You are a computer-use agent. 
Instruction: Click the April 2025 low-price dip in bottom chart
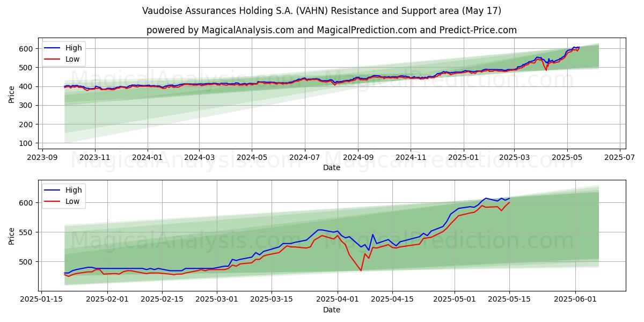pyautogui.click(x=361, y=270)
